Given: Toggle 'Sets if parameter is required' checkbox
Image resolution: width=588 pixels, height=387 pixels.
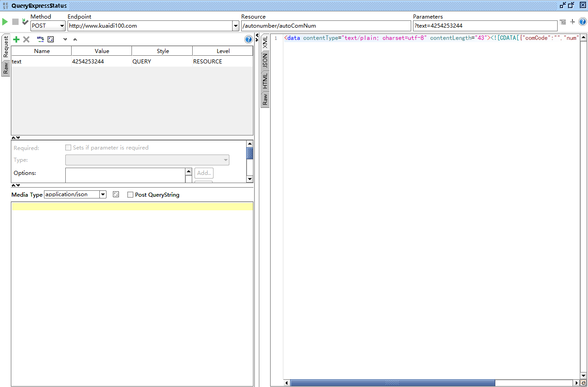Looking at the screenshot, I should 68,148.
